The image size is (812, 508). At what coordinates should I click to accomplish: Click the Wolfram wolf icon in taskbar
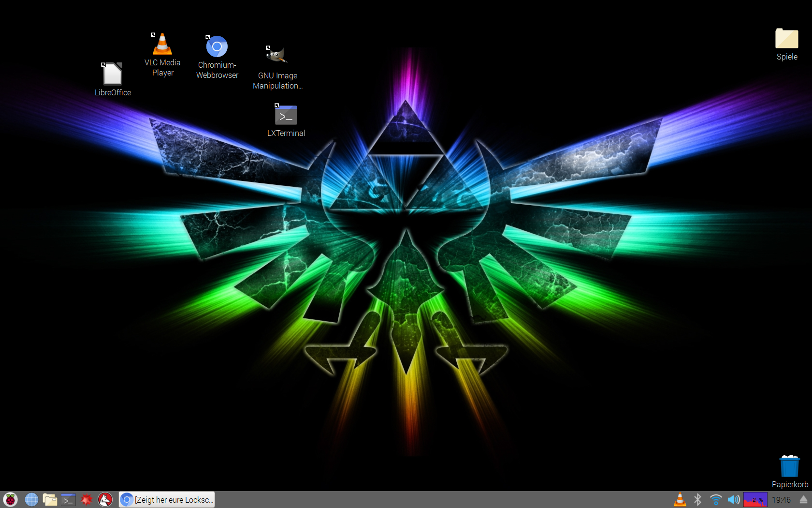click(105, 499)
